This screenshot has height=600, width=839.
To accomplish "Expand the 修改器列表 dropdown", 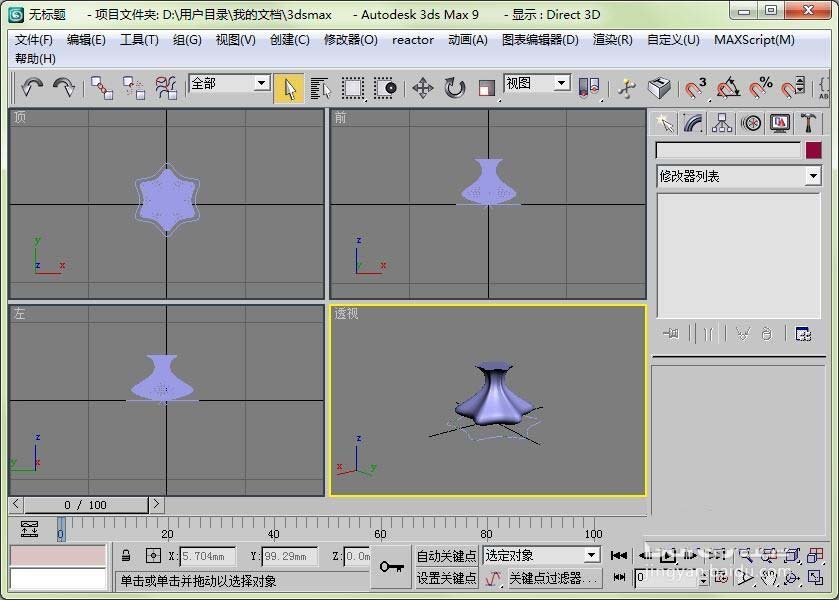I will tap(738, 176).
